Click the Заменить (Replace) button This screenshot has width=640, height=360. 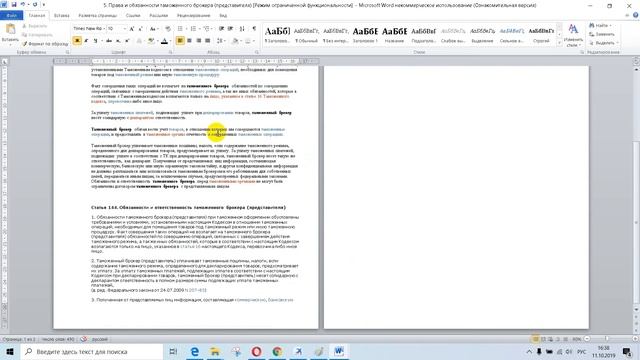(602, 34)
